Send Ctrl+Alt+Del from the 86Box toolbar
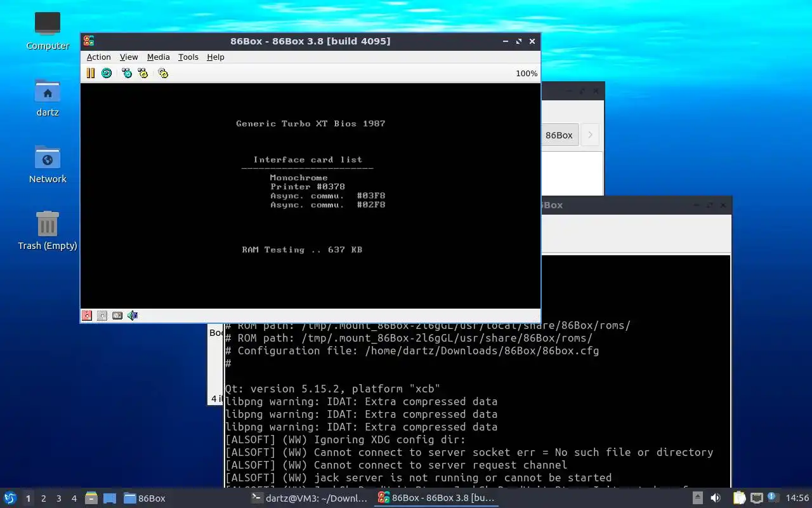Screen dimensions: 812x508 click(127, 73)
